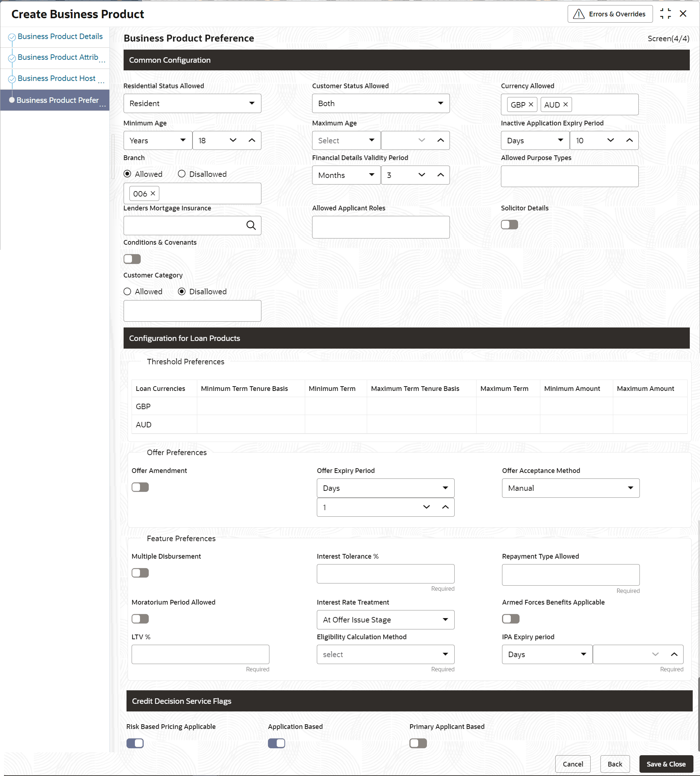Open Offer Acceptance Method dropdown
Screen dimensions: 700x776
click(571, 488)
